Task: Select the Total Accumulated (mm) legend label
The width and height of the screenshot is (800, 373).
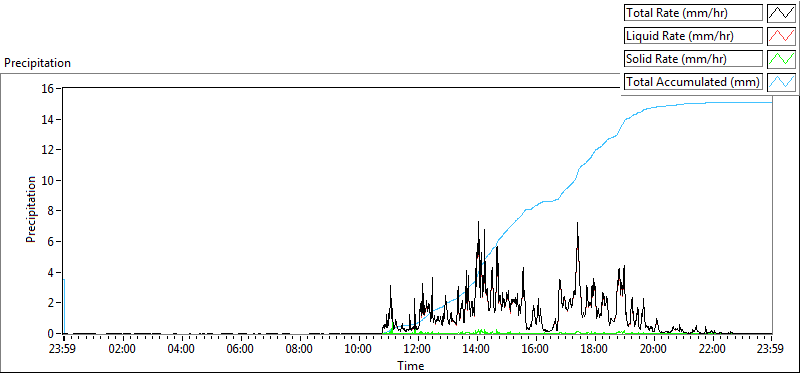Action: 693,82
